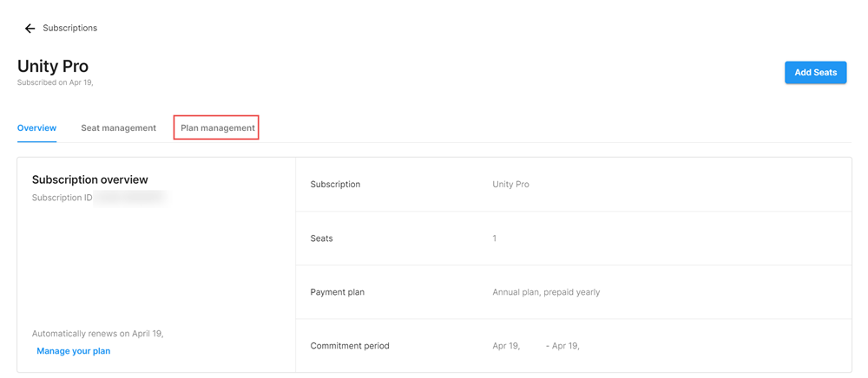Click the blurred subscription ID value
Image resolution: width=868 pixels, height=378 pixels.
point(131,198)
